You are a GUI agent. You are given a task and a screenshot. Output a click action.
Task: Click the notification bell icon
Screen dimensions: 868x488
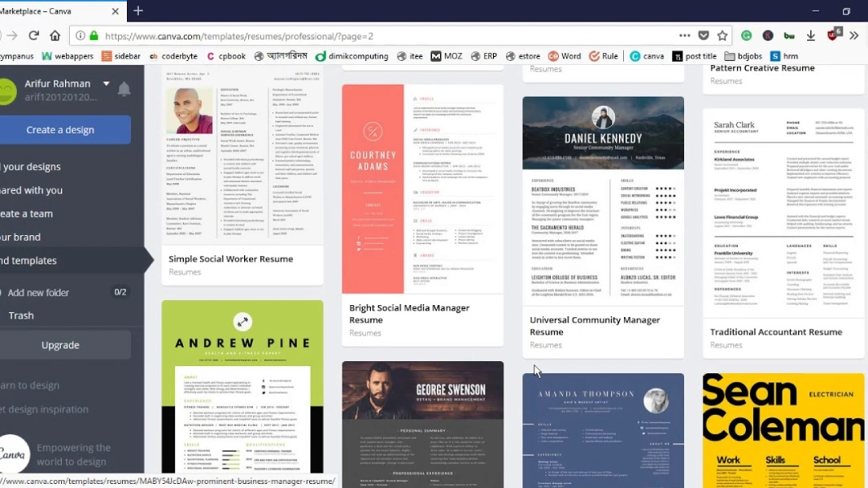pos(124,89)
